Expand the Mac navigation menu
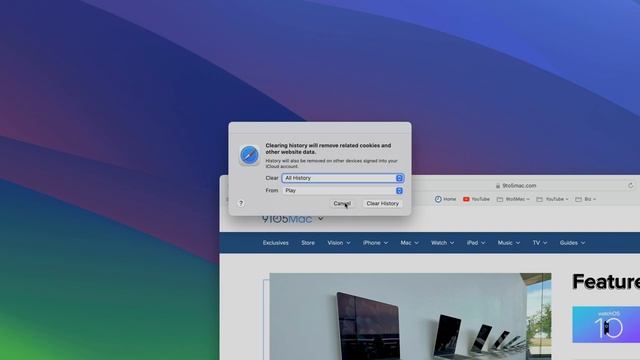The height and width of the screenshot is (360, 640). (409, 243)
